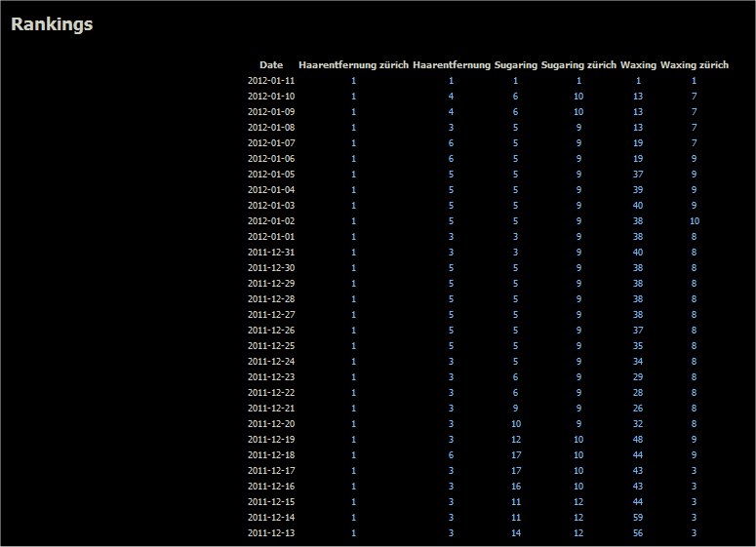Image resolution: width=756 pixels, height=547 pixels.
Task: Click Sugaring rank 17 on 2011-12-18
Action: pyautogui.click(x=515, y=455)
